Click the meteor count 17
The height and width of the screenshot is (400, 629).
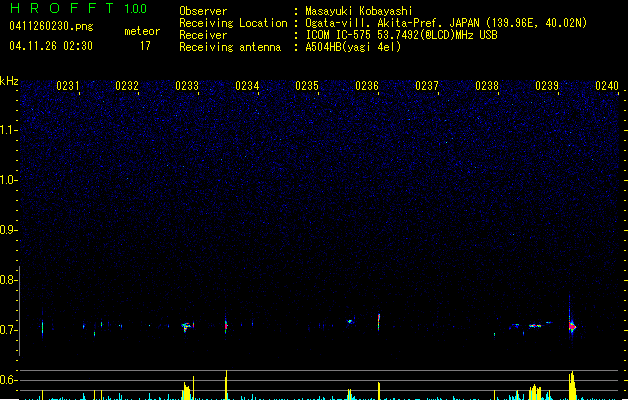tap(145, 46)
